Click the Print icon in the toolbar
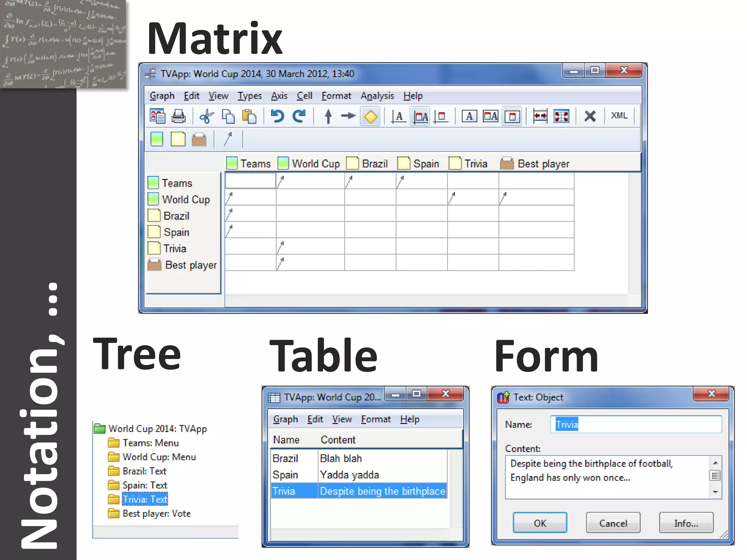Screen dimensions: 747x560 179,116
